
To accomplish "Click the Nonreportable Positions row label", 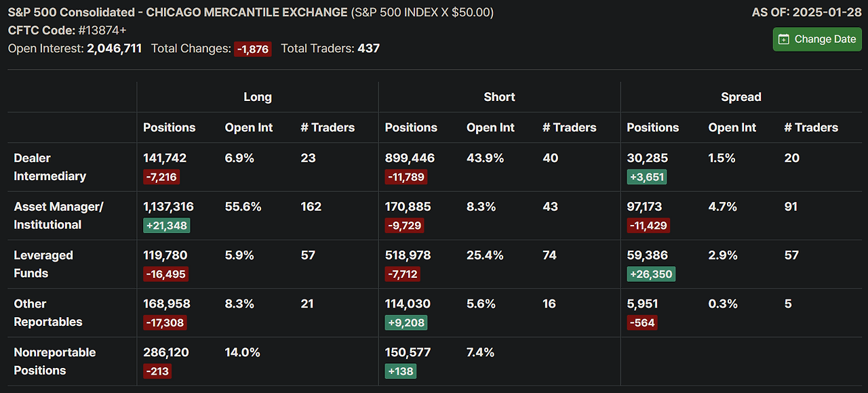I will [x=54, y=361].
